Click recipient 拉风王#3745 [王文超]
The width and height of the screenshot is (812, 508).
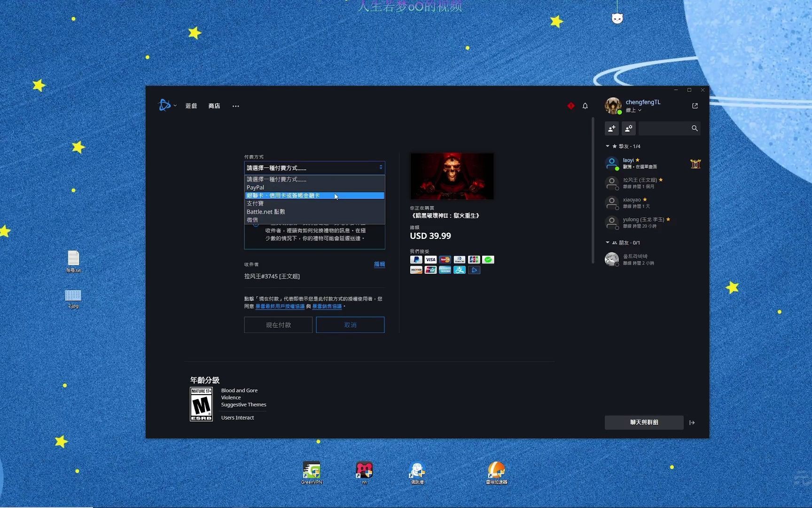pos(272,276)
